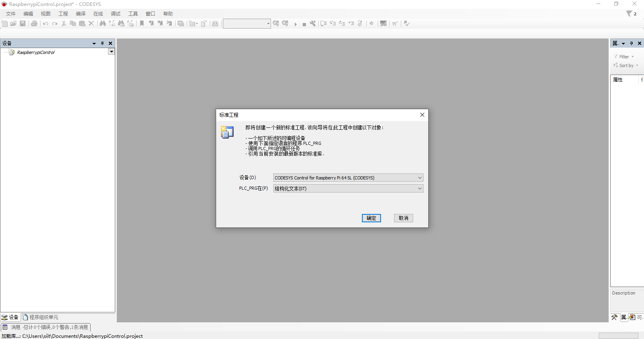
Task: Open the 窗口 menu
Action: point(151,13)
